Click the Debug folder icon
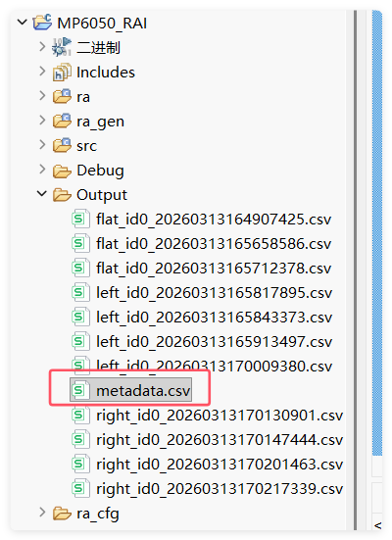This screenshot has width=392, height=540. click(x=62, y=171)
